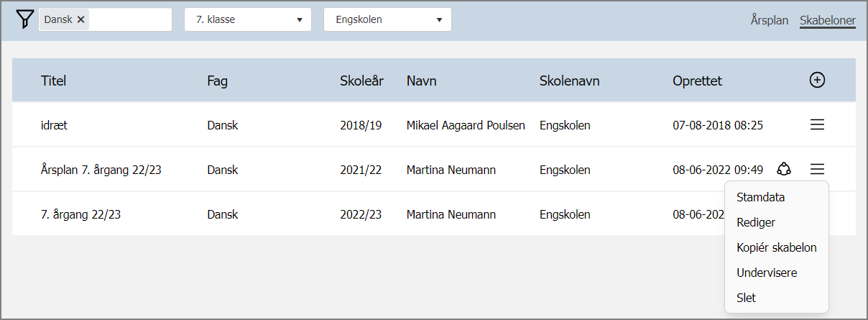Sort by the Titel column header
This screenshot has width=868, height=320.
pos(54,81)
